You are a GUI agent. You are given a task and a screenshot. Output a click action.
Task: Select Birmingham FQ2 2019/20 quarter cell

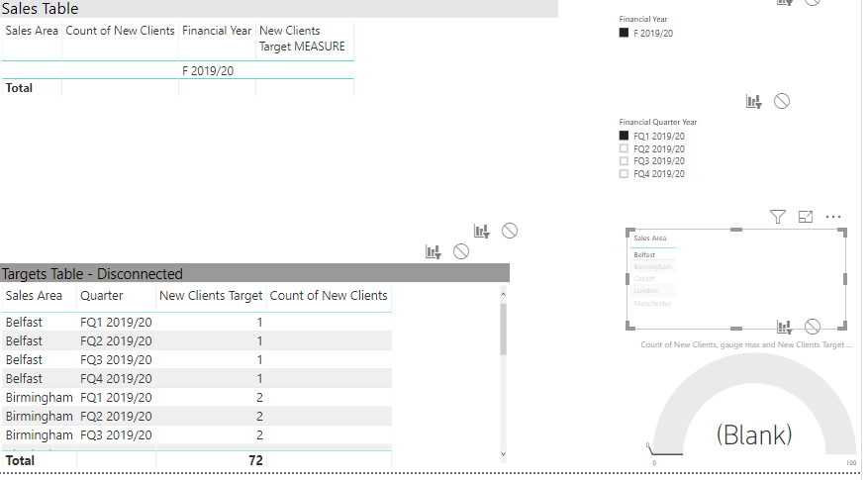click(116, 417)
